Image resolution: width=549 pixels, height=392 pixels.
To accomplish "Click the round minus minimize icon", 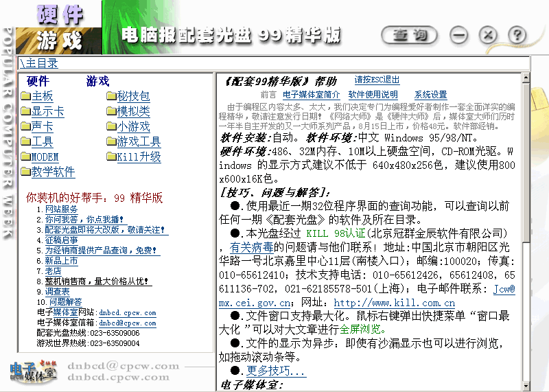I will point(458,36).
